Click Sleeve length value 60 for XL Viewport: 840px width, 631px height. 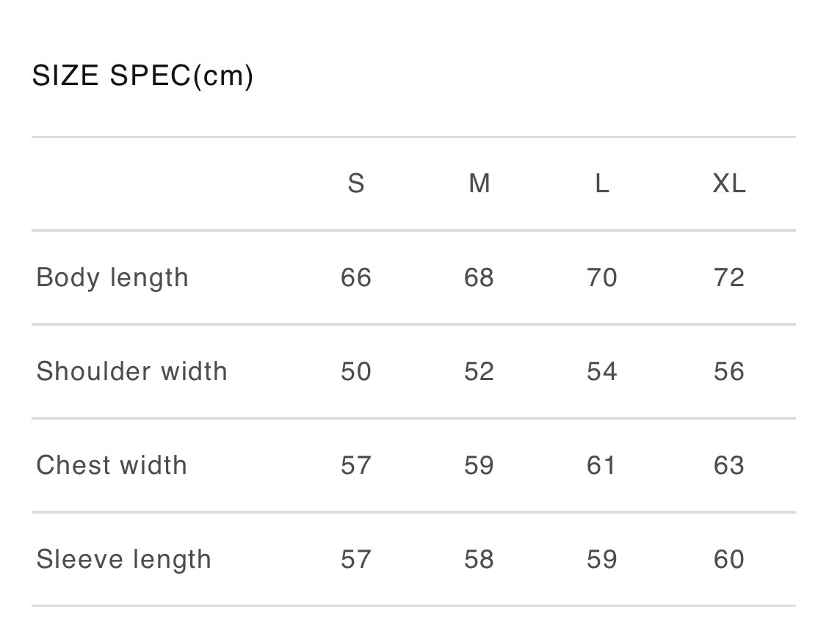(x=729, y=559)
